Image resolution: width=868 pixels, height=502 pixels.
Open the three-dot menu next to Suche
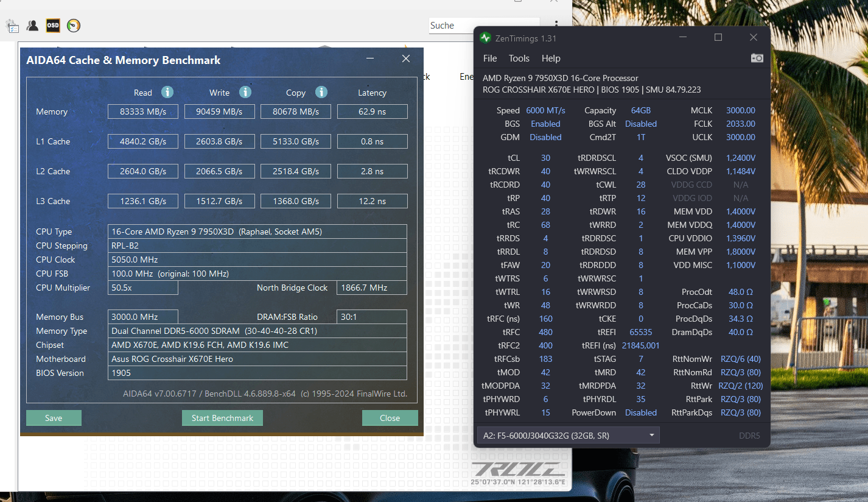pyautogui.click(x=556, y=26)
